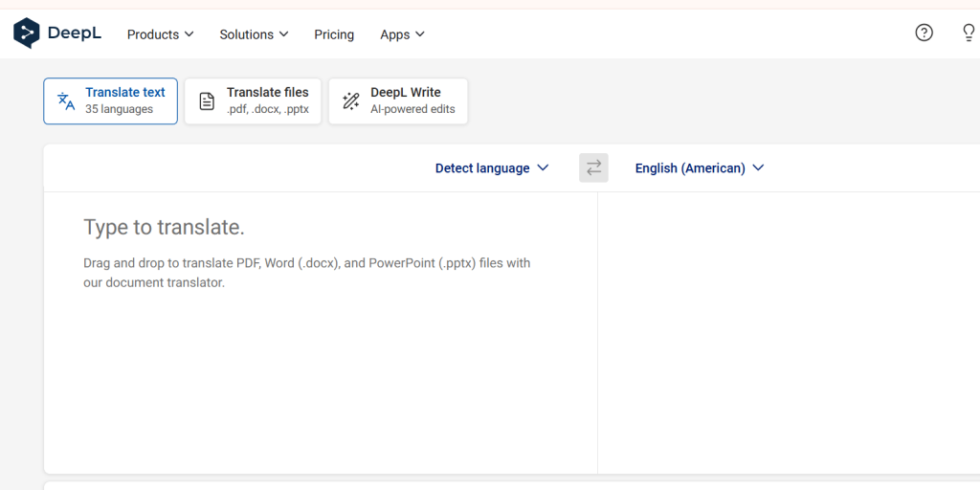Click the '35 languages' subtitle text
980x490 pixels.
coord(119,109)
